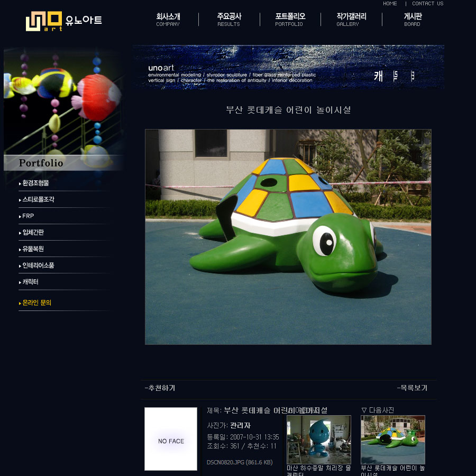Open the 게시판 BOARD menu
The image size is (476, 476).
[x=413, y=20]
